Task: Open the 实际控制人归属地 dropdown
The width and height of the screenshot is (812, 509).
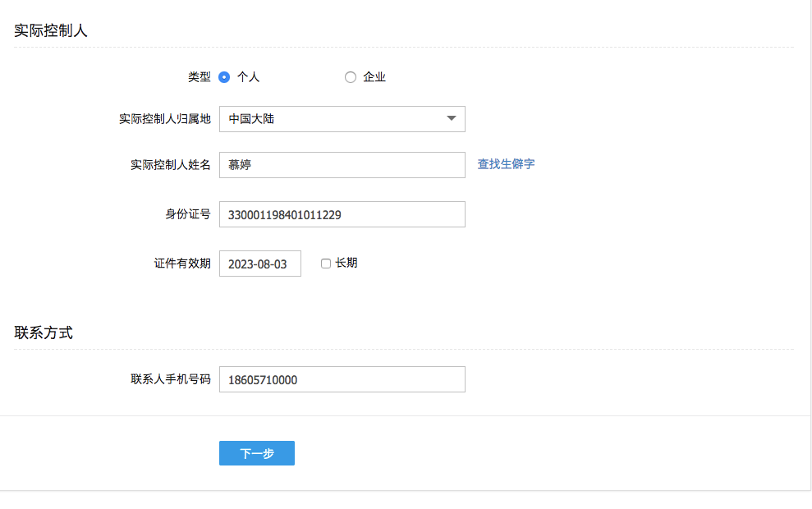Action: (342, 119)
